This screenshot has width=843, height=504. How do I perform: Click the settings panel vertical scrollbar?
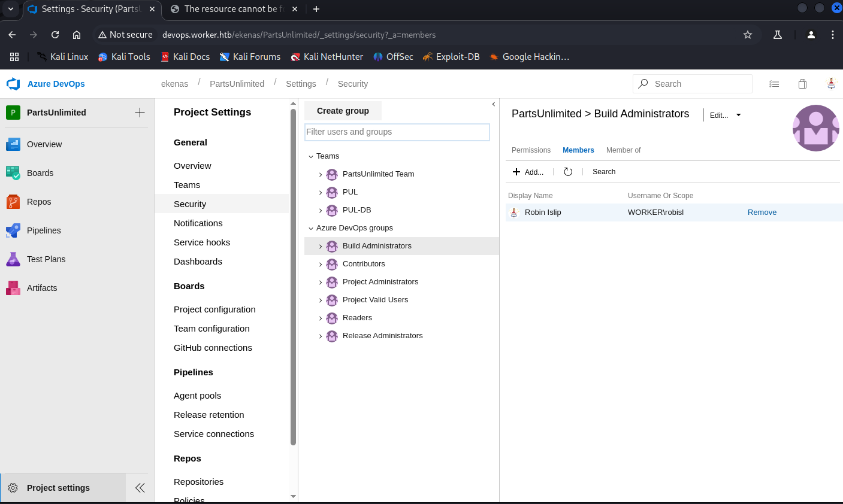click(293, 277)
